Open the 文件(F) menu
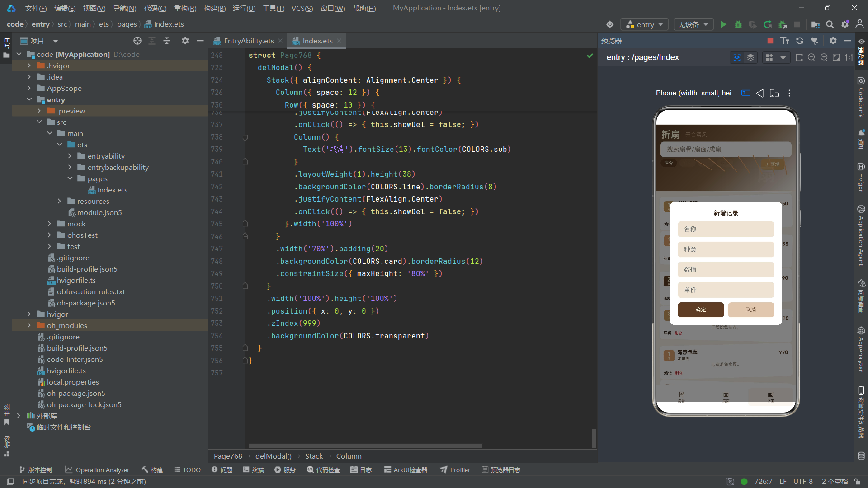This screenshot has height=488, width=868. [36, 8]
